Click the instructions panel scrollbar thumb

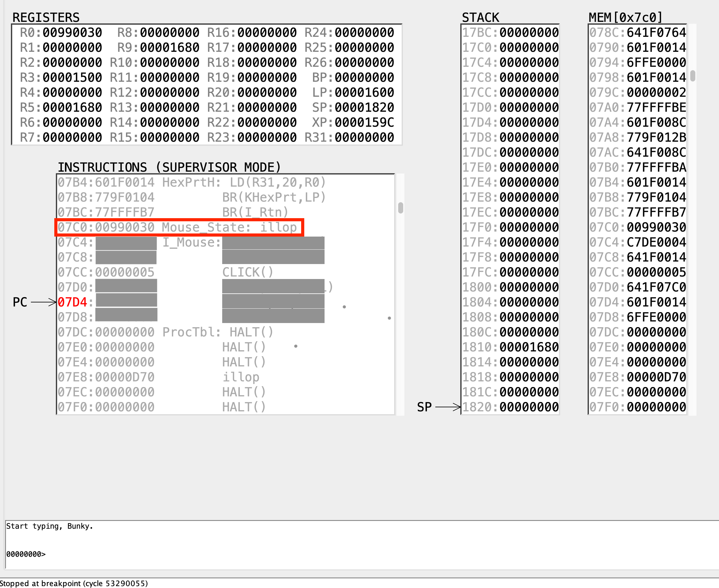point(400,208)
